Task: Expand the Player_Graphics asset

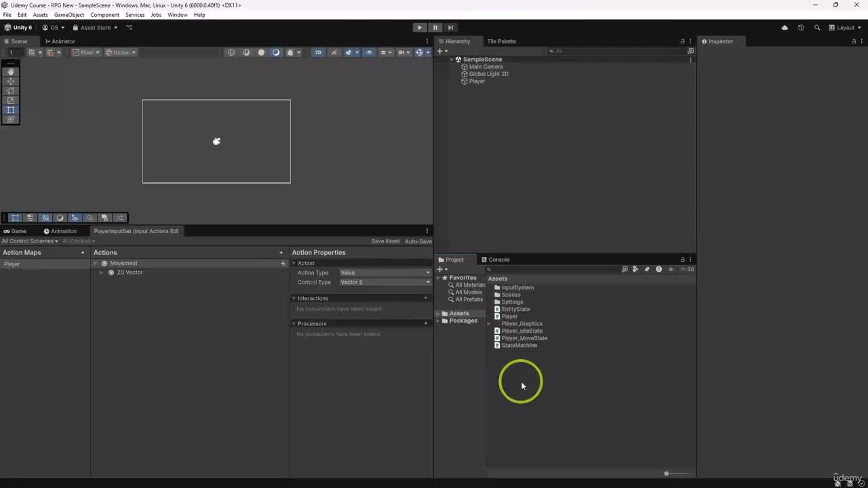Action: click(490, 324)
